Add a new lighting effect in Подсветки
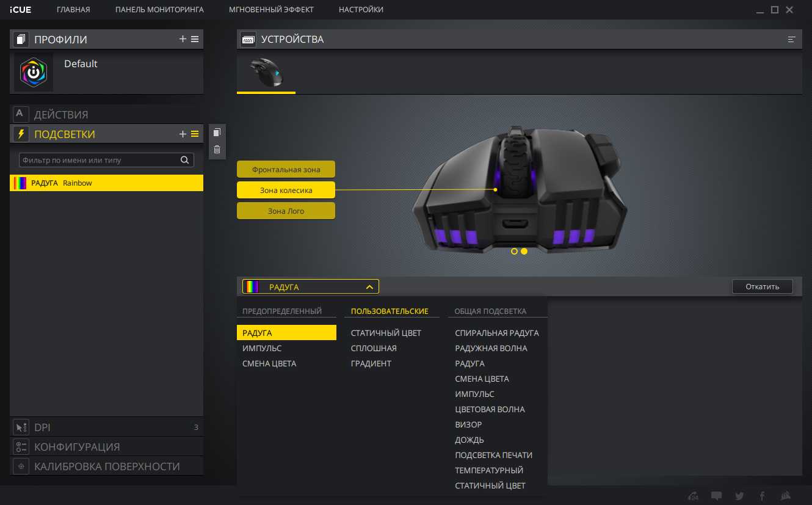812x505 pixels. click(x=183, y=134)
